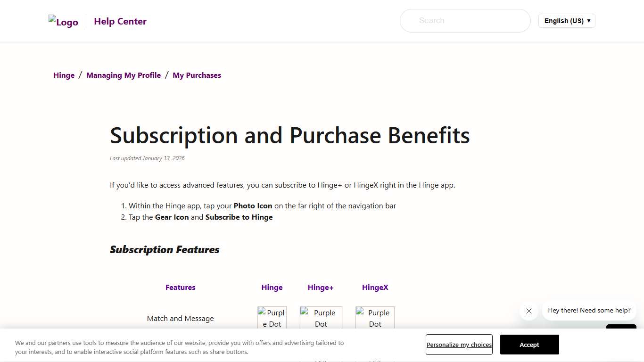Click the Help Center heading
Image resolution: width=644 pixels, height=362 pixels.
coord(120,21)
